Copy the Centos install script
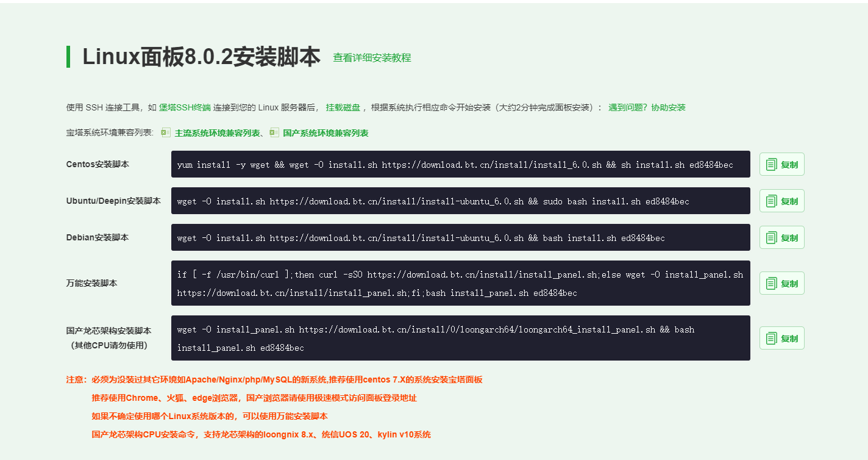The height and width of the screenshot is (460, 868). (782, 164)
